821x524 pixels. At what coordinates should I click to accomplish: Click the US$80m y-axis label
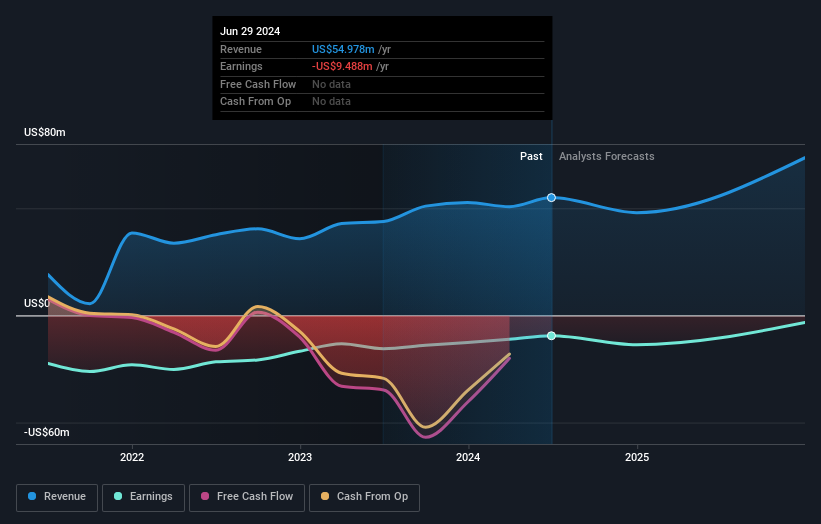point(45,132)
